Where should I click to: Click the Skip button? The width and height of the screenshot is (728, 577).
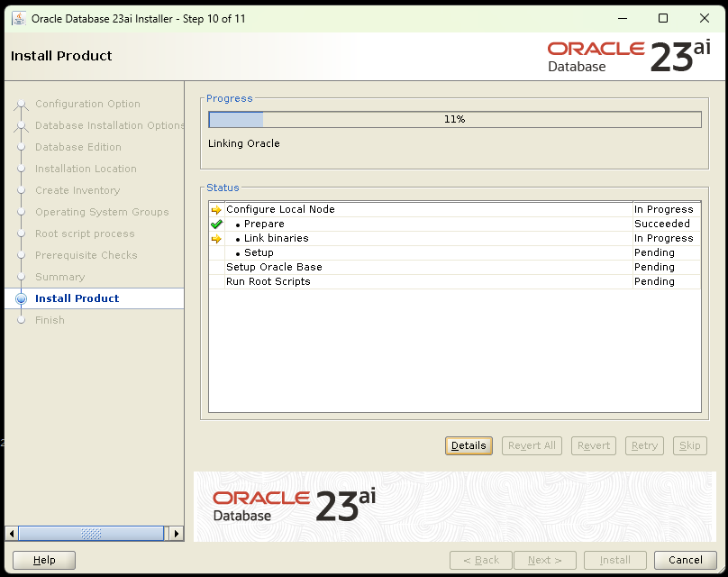(x=689, y=445)
